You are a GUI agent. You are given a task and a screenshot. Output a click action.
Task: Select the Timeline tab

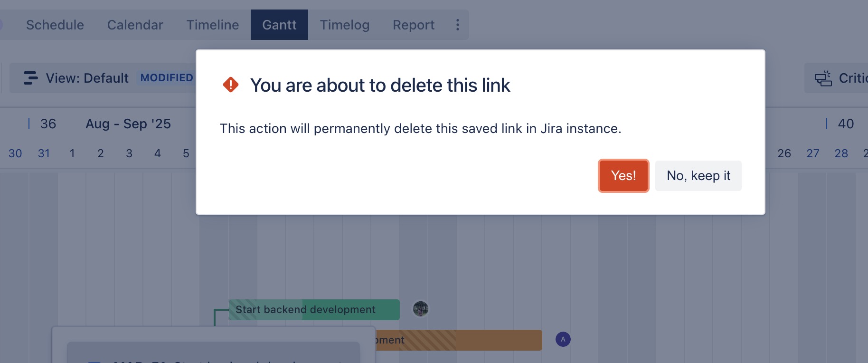tap(212, 25)
